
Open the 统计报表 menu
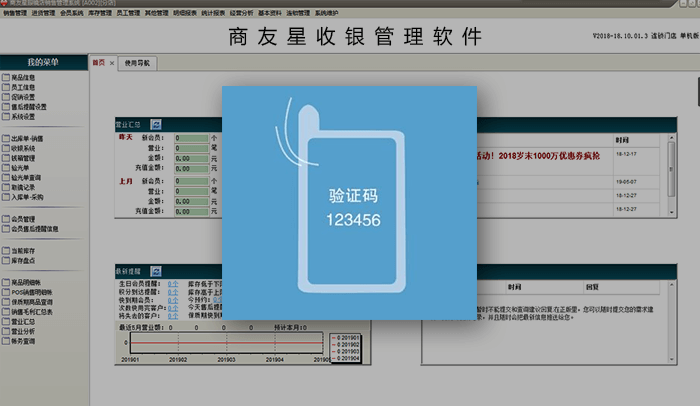point(213,13)
